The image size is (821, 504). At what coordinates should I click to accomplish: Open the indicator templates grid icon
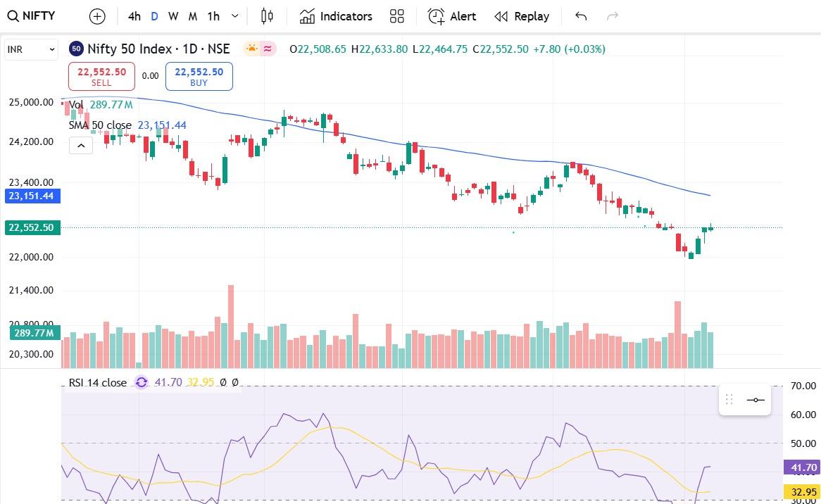point(397,16)
